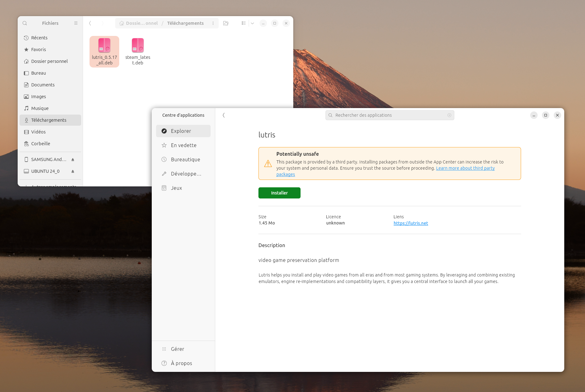This screenshot has height=392, width=585.
Task: Click the green Installer button
Action: point(279,193)
